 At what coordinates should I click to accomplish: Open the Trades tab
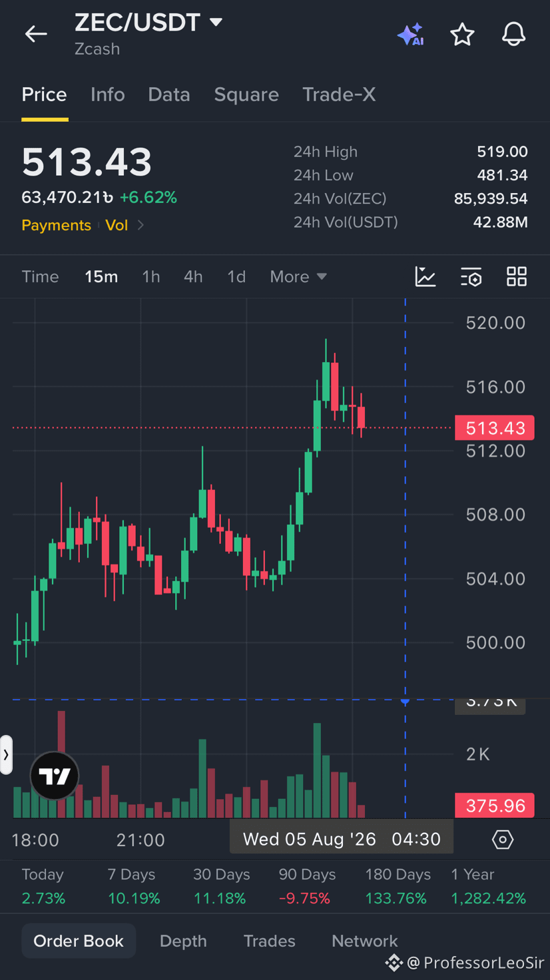pos(269,941)
